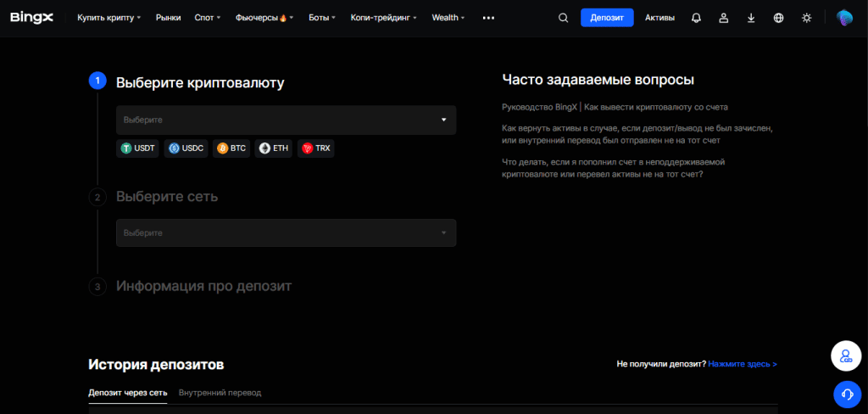Click the BingX logo
Image resolution: width=868 pixels, height=414 pixels.
tap(31, 18)
